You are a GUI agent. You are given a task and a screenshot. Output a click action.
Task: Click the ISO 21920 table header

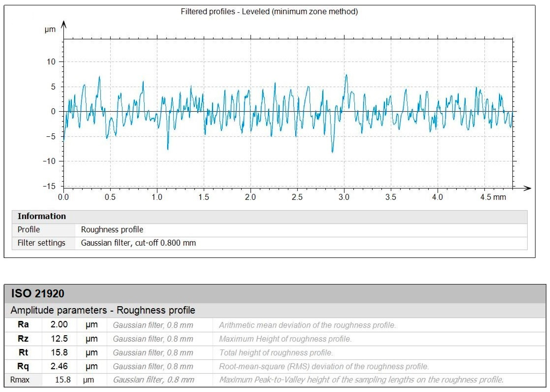(x=38, y=293)
